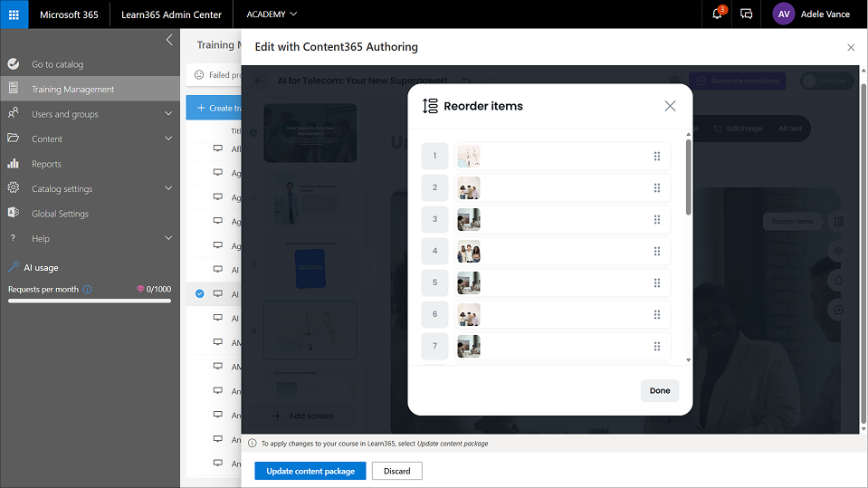Click the drag handle on item 7
Screen dimensions: 868x488
(657, 346)
